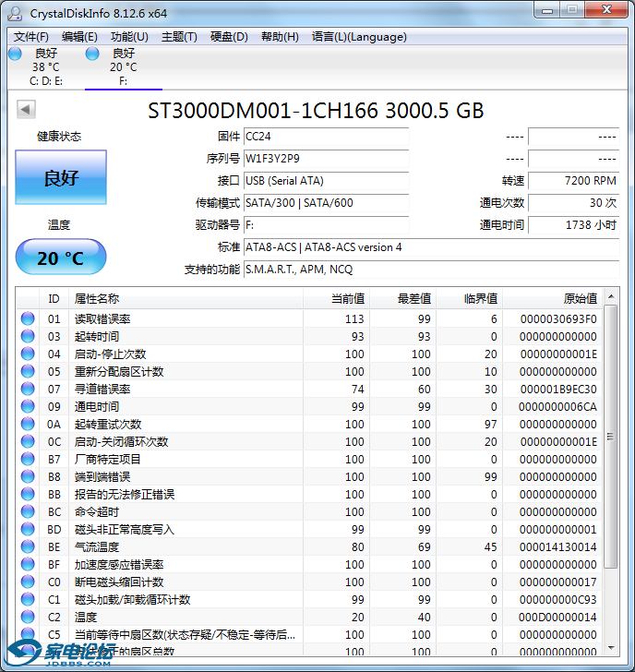Click status orb for row C0 断电磁头缩回计数

pos(28,582)
